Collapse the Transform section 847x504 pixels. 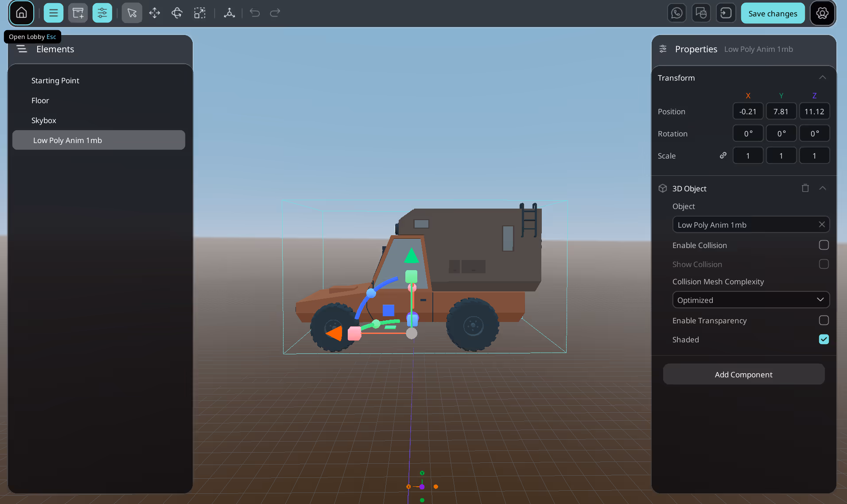[823, 78]
